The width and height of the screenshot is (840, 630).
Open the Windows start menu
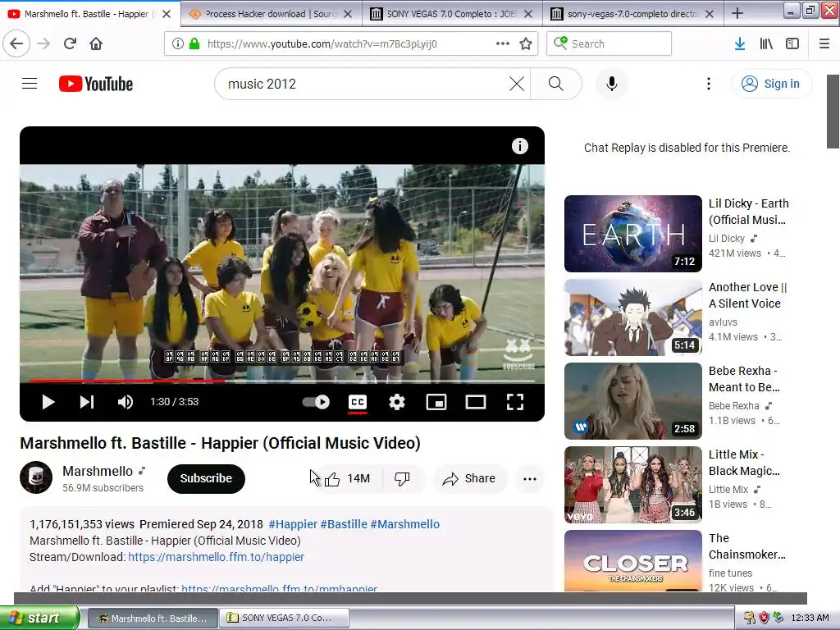click(x=39, y=619)
